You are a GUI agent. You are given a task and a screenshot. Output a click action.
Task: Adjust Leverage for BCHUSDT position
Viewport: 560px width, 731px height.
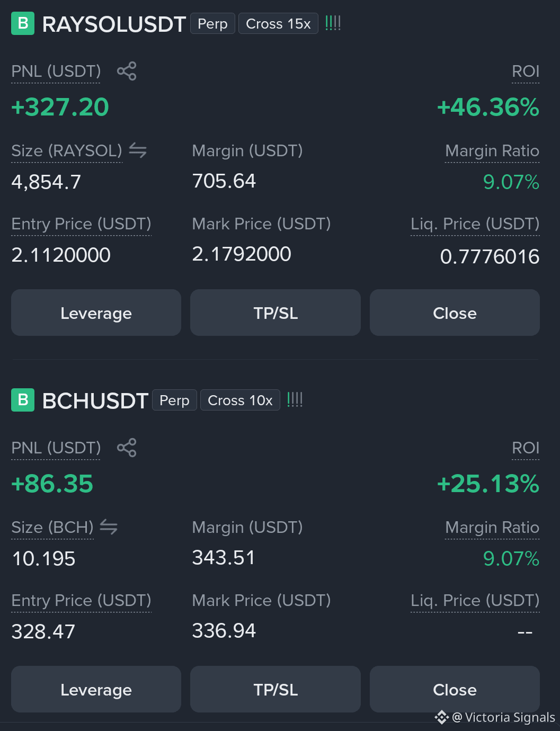pos(96,689)
